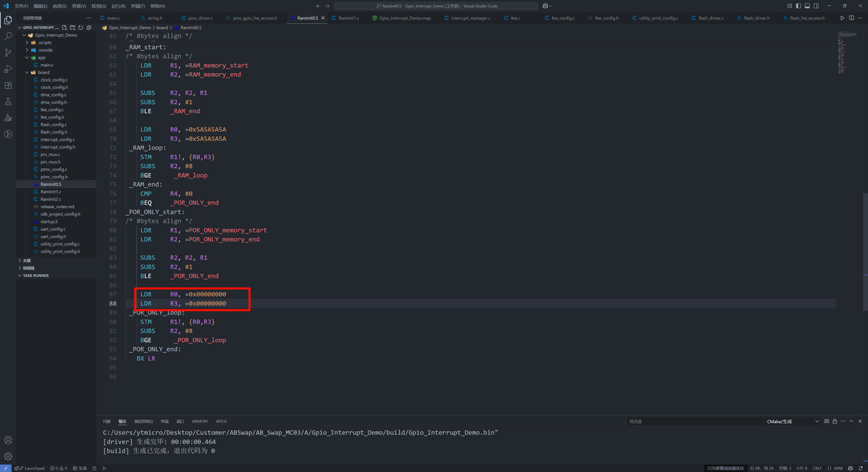Image resolution: width=868 pixels, height=472 pixels.
Task: Change the UTF-8 file encoding
Action: pyautogui.click(x=802, y=468)
